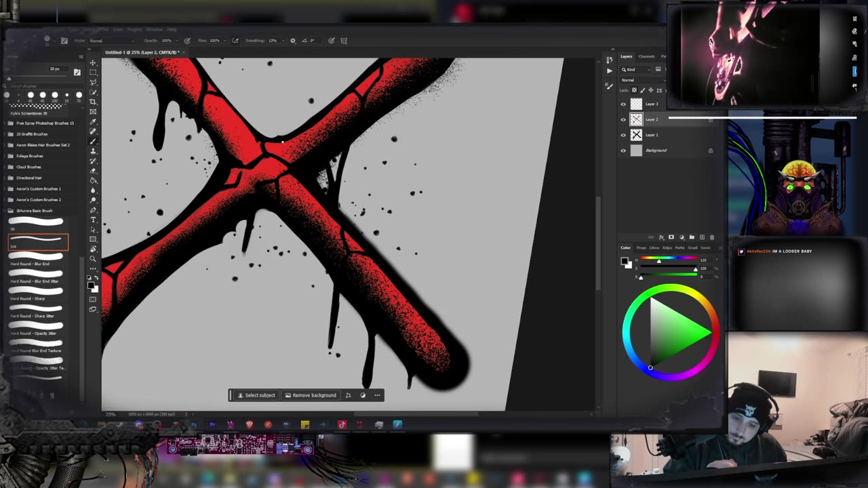Click the Add layer style fx icon

662,237
